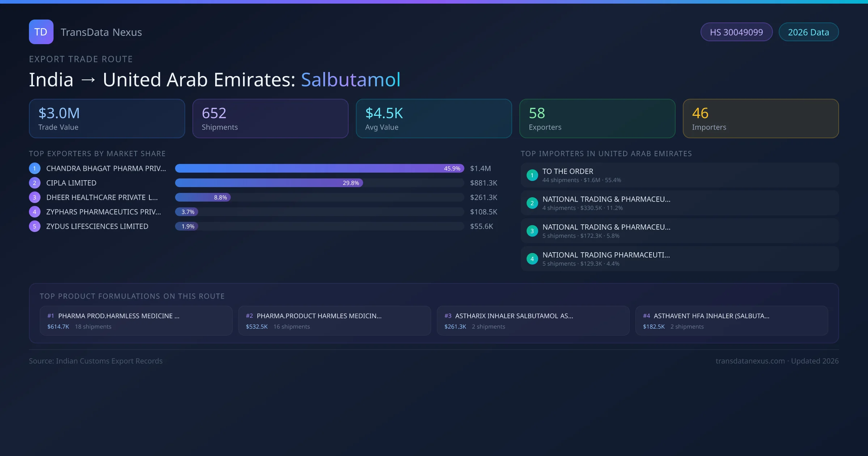Click the TD logo icon

(41, 32)
